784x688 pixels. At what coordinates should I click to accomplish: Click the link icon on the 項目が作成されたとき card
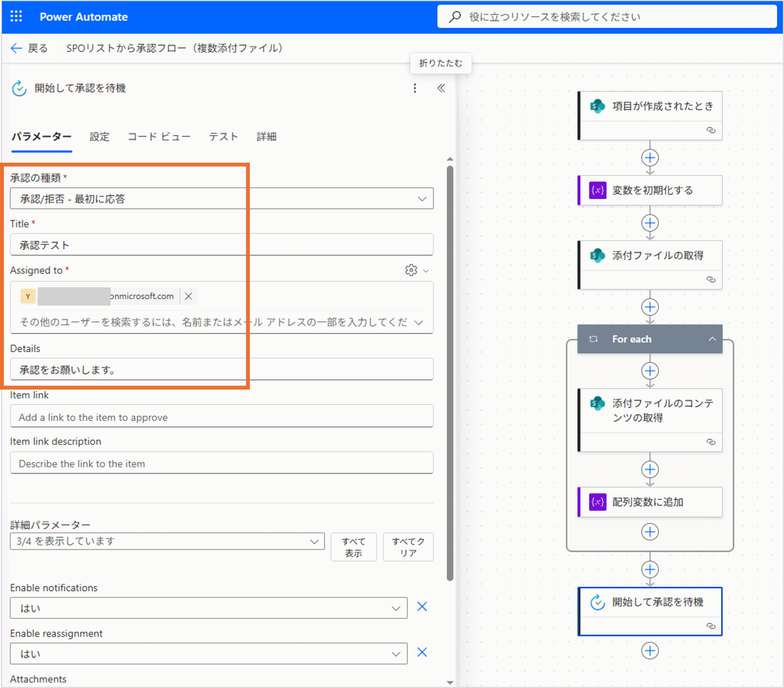[x=711, y=130]
